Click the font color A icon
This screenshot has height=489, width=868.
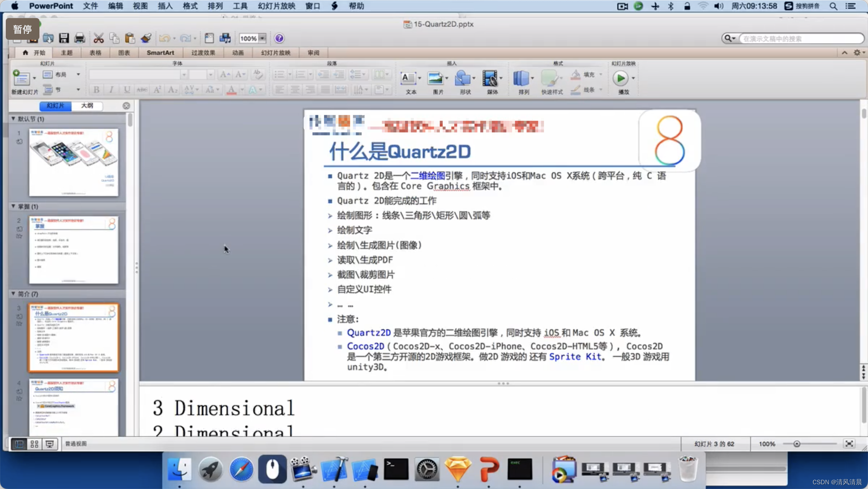(231, 89)
